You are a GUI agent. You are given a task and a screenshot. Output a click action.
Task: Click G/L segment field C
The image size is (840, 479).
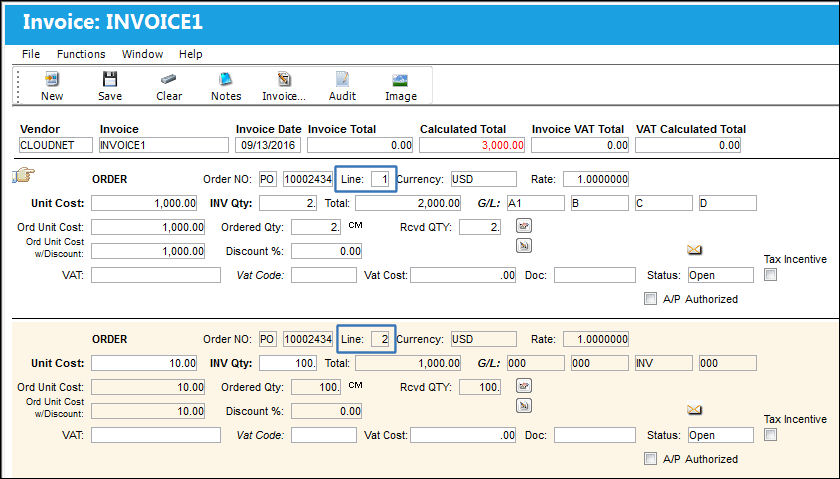(x=664, y=203)
